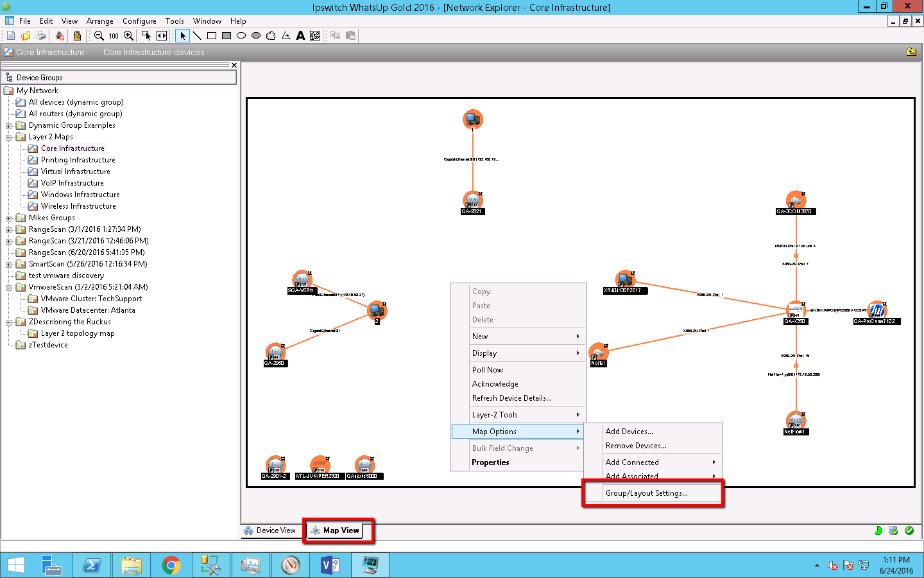The height and width of the screenshot is (578, 924).
Task: Collapse the Layer 2 Maps folder
Action: (x=9, y=137)
